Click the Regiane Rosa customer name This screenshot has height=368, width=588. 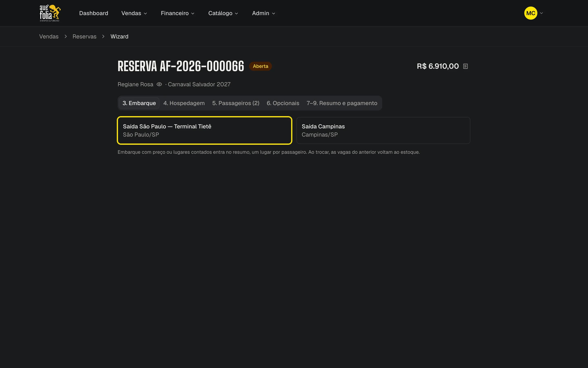click(x=135, y=84)
